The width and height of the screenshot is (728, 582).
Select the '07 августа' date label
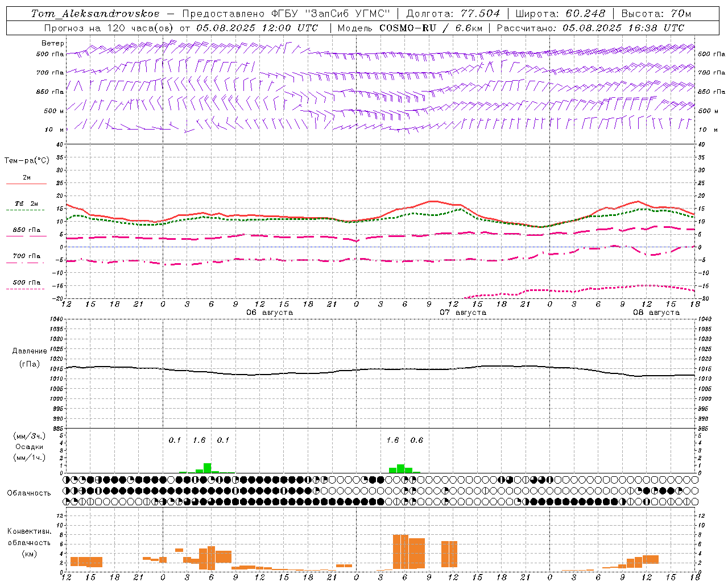pyautogui.click(x=463, y=313)
